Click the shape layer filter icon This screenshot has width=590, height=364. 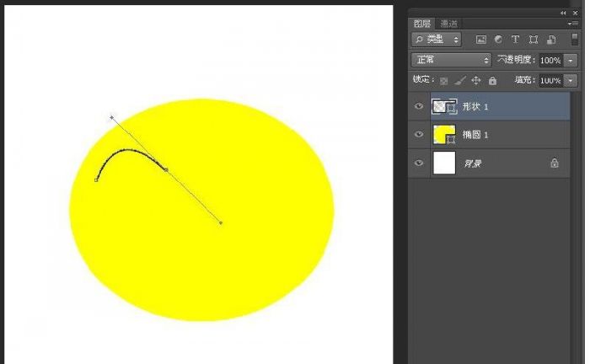click(x=534, y=40)
